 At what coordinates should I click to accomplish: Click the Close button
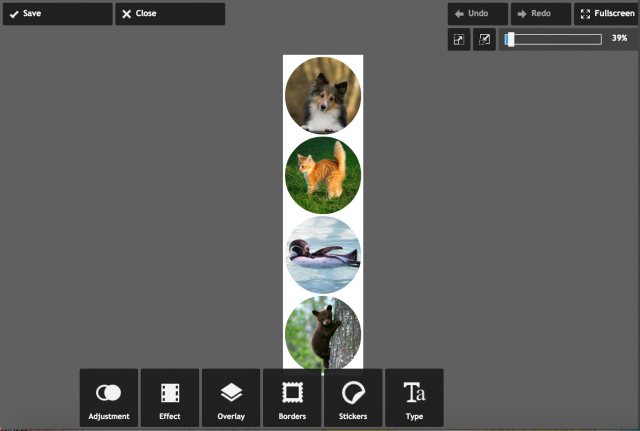coord(169,14)
